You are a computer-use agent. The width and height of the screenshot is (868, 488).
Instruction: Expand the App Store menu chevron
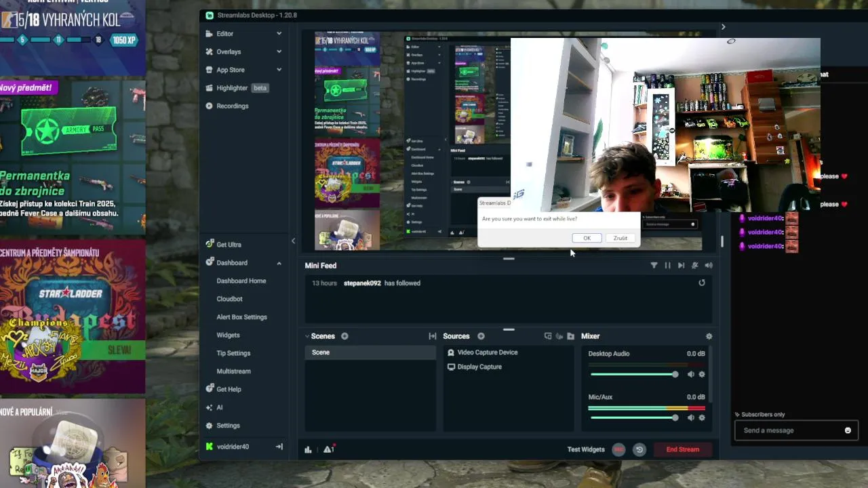tap(279, 69)
